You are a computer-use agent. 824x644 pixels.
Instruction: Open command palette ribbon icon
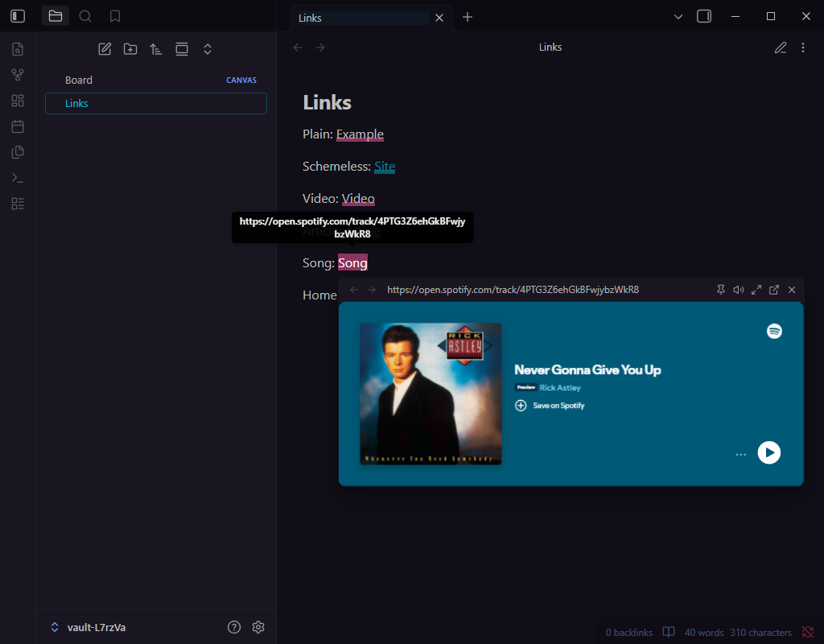(x=18, y=178)
